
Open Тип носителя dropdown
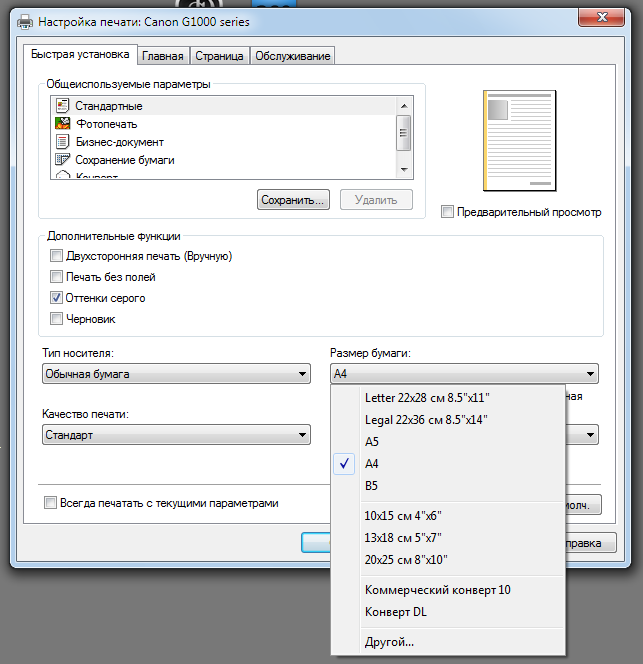click(x=176, y=374)
